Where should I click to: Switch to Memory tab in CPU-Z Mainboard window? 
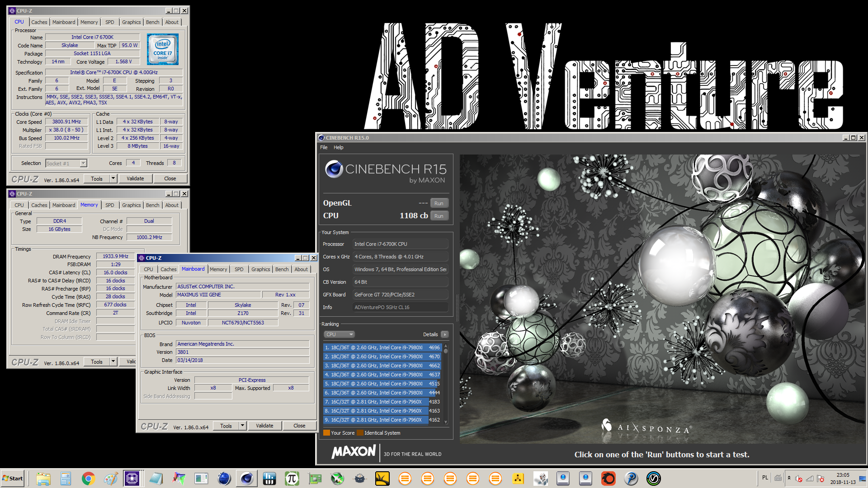pyautogui.click(x=218, y=269)
